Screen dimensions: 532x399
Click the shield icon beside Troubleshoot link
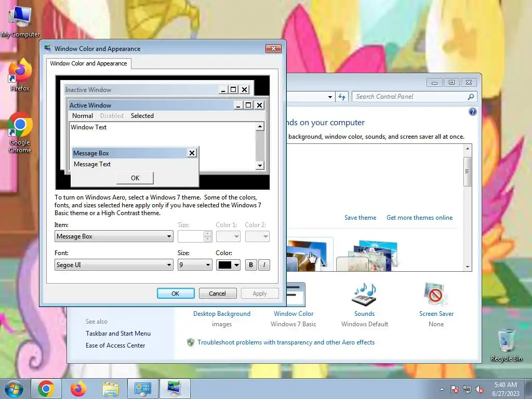click(191, 342)
